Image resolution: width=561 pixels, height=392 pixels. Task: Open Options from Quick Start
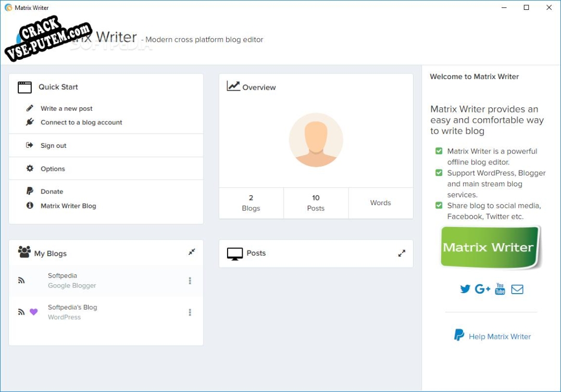click(53, 169)
